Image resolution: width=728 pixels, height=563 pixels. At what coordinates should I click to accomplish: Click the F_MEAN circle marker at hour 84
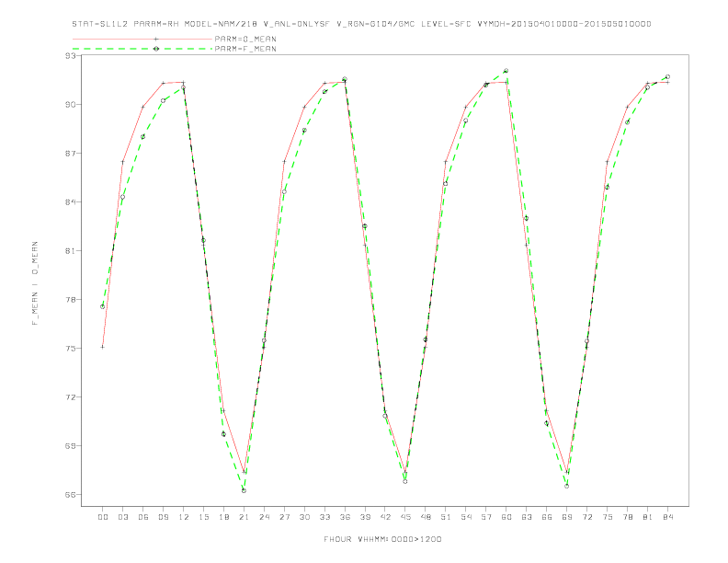pyautogui.click(x=667, y=76)
